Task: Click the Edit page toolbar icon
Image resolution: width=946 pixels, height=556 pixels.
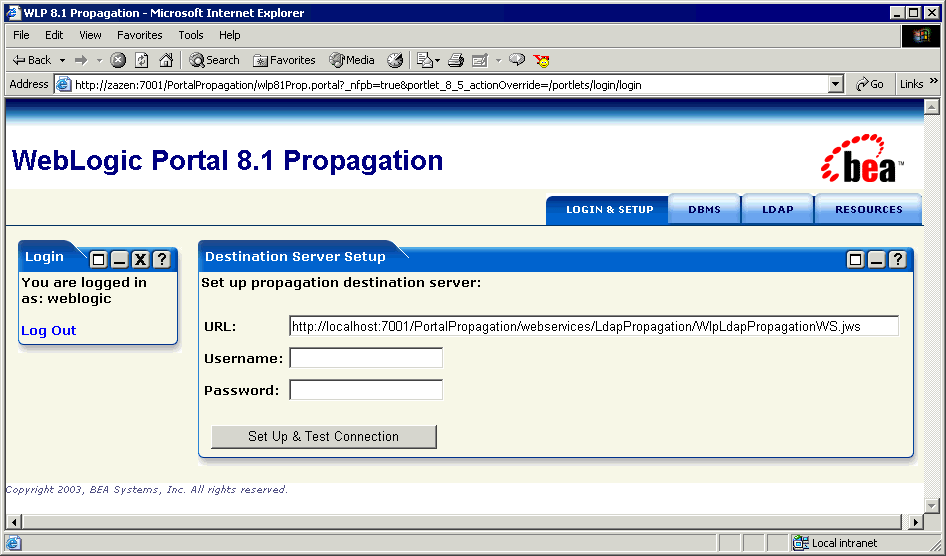Action: tap(480, 60)
